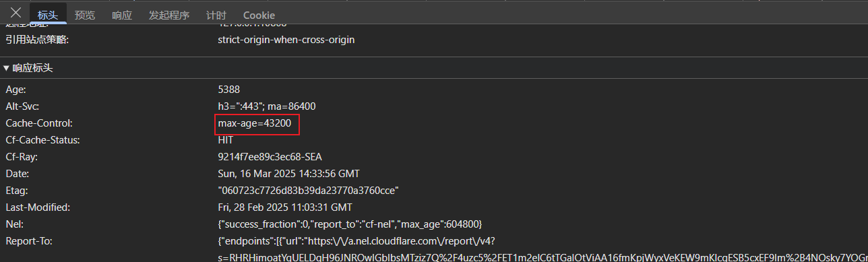Select the Cf-Cache-Status header name
868x262 pixels.
(43, 140)
